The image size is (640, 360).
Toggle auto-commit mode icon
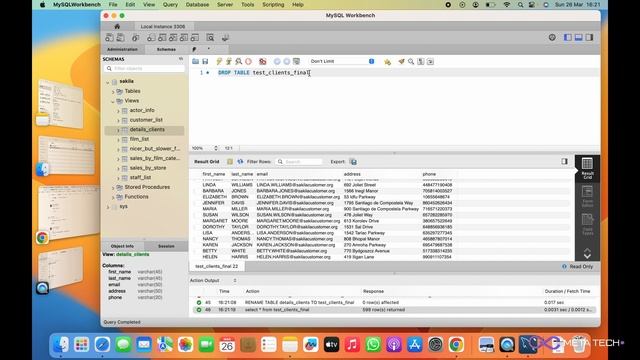pyautogui.click(x=296, y=61)
